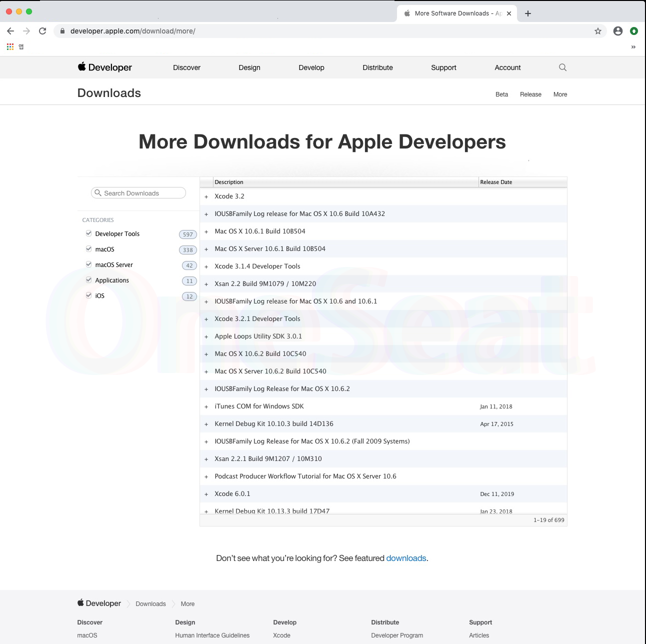Sort by the Release Date column header

tap(522, 182)
